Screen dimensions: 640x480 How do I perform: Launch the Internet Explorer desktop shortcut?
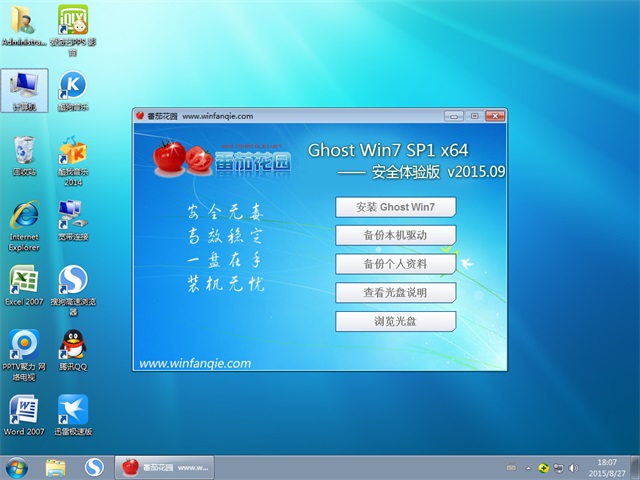point(23,217)
